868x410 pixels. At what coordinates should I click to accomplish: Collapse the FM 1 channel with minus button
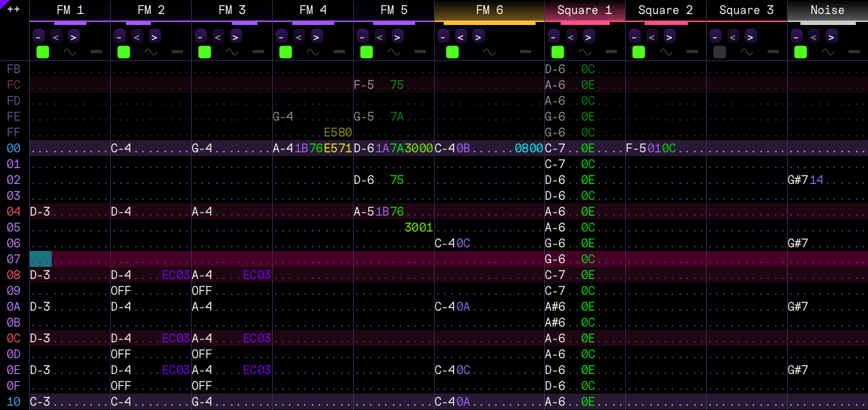tap(38, 37)
